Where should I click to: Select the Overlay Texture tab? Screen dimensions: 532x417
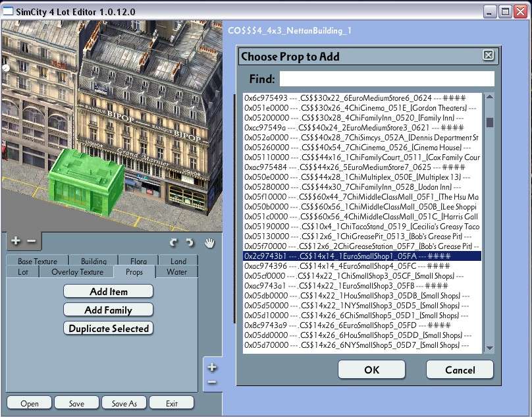tap(77, 272)
